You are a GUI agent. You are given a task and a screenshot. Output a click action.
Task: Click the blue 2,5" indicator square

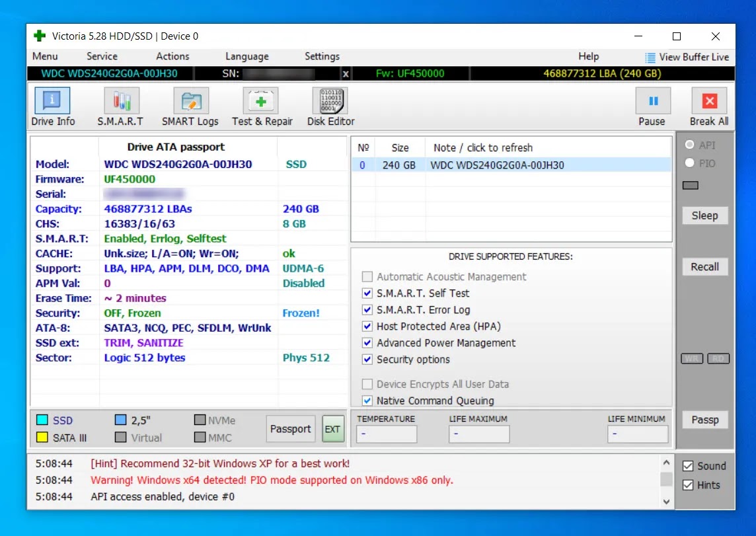point(120,420)
